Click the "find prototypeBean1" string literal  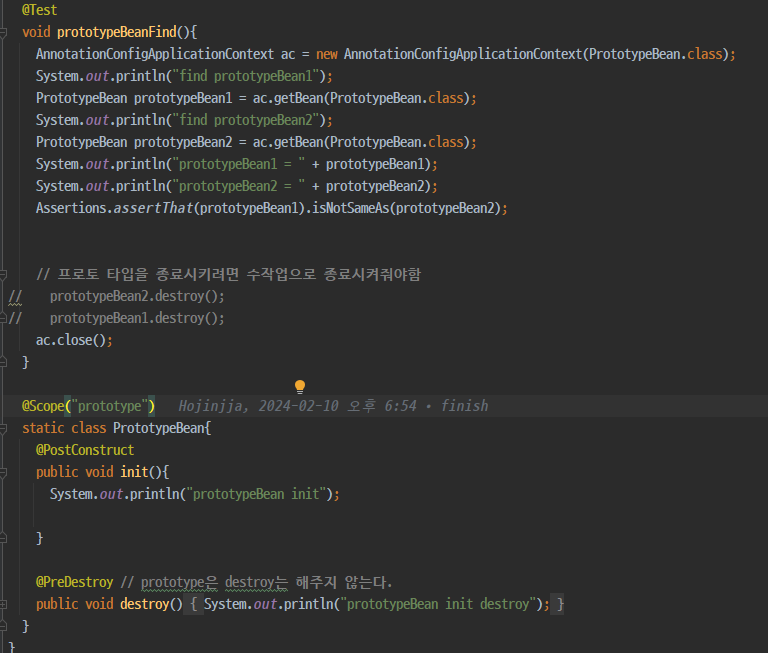click(x=246, y=76)
